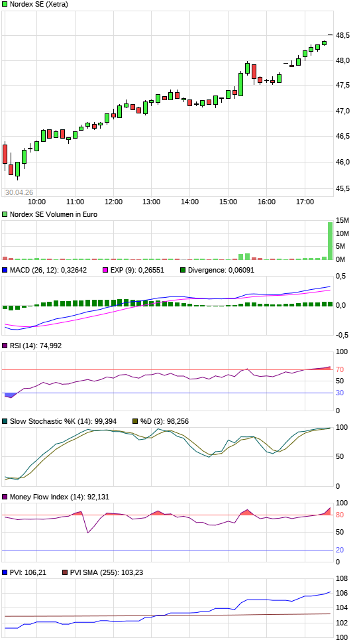361x644 pixels.
Task: Click the olive %D (3) legend swatch
Action: pos(135,421)
